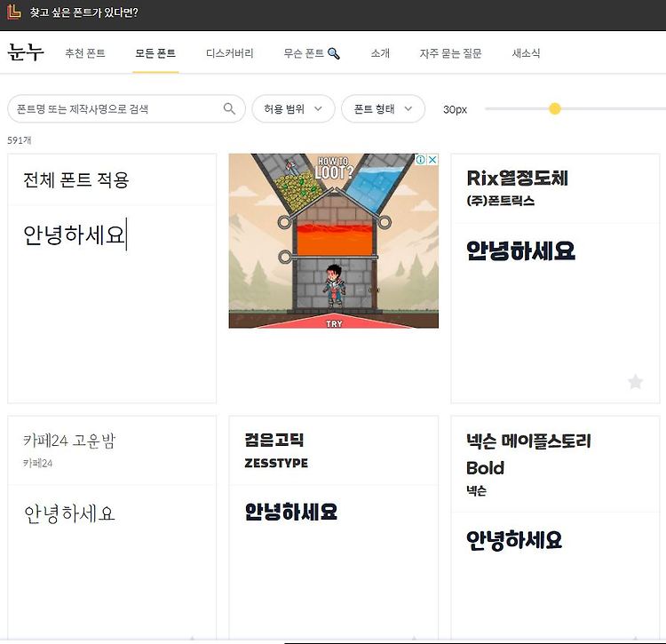The height and width of the screenshot is (644, 666).
Task: Click the 전체 폰트 적용 heading
Action: coord(76,180)
